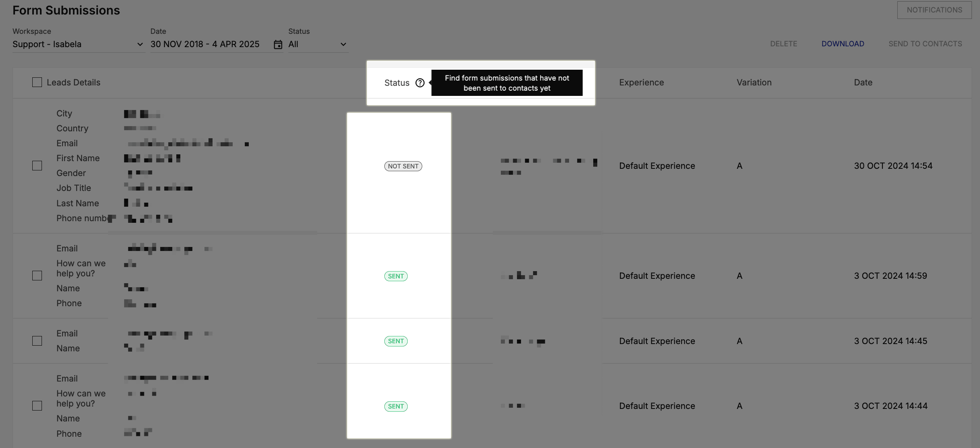The height and width of the screenshot is (448, 980).
Task: Open the Status filter dropdown set to All
Action: point(318,44)
